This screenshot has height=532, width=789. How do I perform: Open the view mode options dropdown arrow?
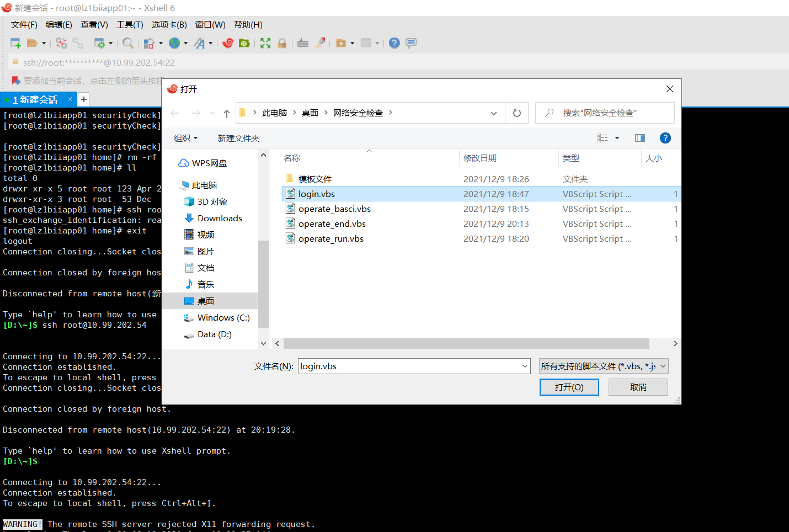617,138
